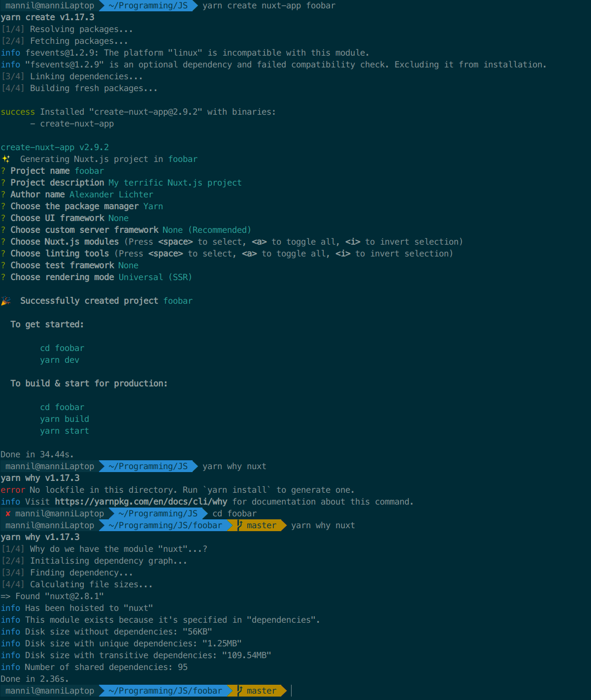Click 'My terrific Nuxt.js project' description
The height and width of the screenshot is (700, 591).
175,183
